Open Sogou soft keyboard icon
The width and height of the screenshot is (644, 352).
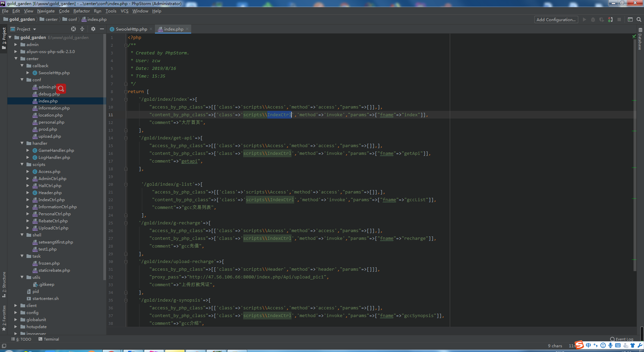pyautogui.click(x=618, y=345)
